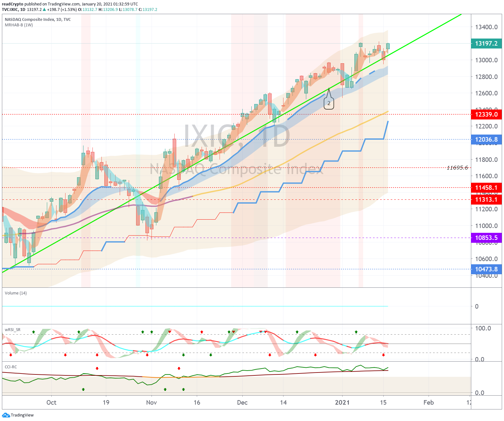504x421 pixels.
Task: Click the blue price label 10473.8
Action: 486,269
